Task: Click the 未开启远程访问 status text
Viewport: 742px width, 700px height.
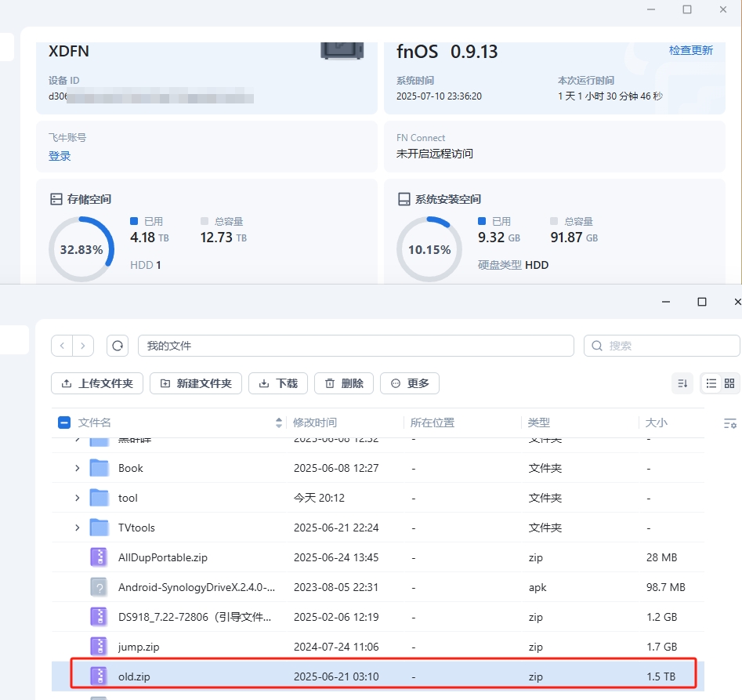Action: 434,154
